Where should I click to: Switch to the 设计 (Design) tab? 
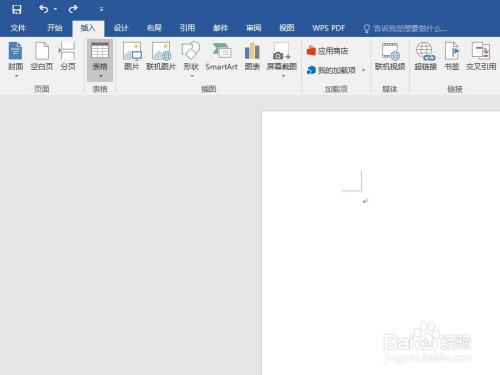(x=121, y=28)
